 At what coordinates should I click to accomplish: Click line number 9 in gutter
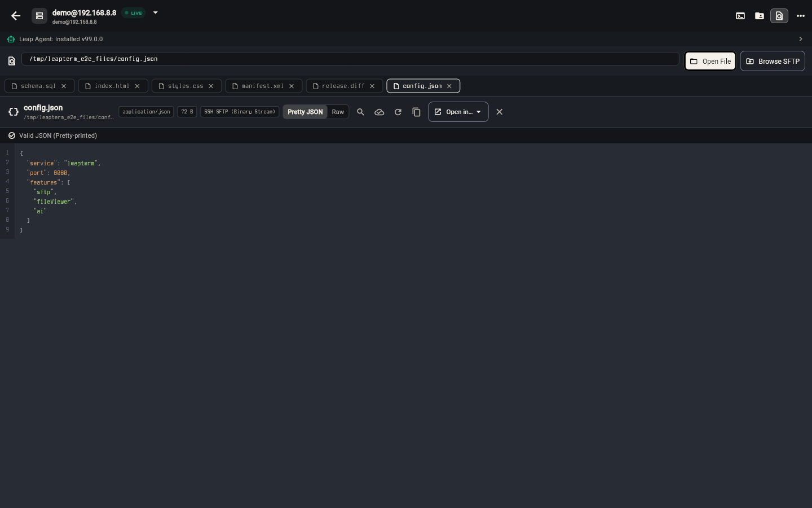coord(7,229)
